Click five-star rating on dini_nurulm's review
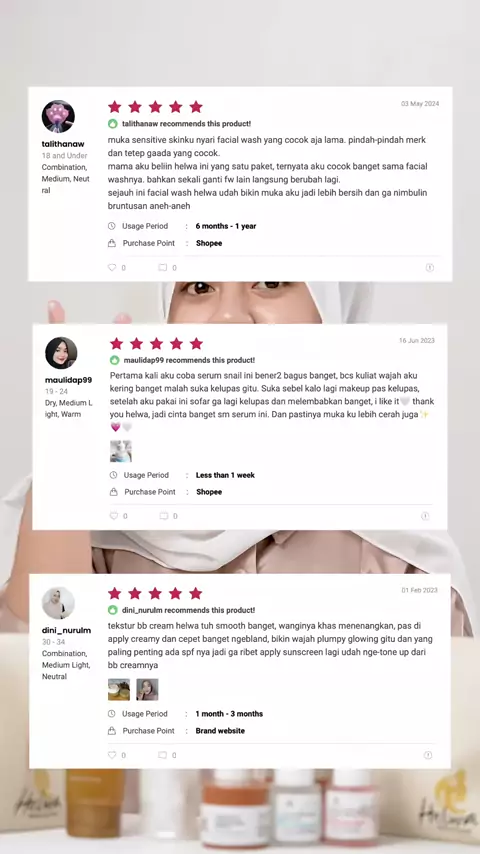 155,593
